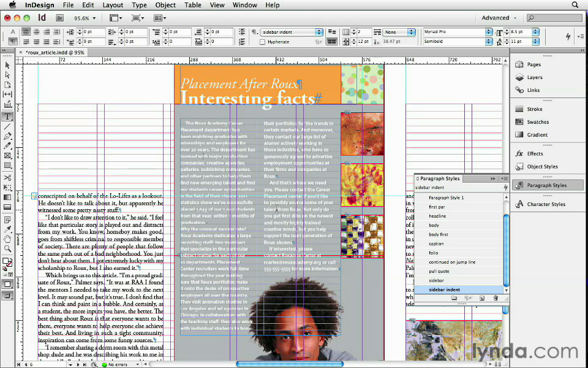Choose the Page tool

click(7, 85)
